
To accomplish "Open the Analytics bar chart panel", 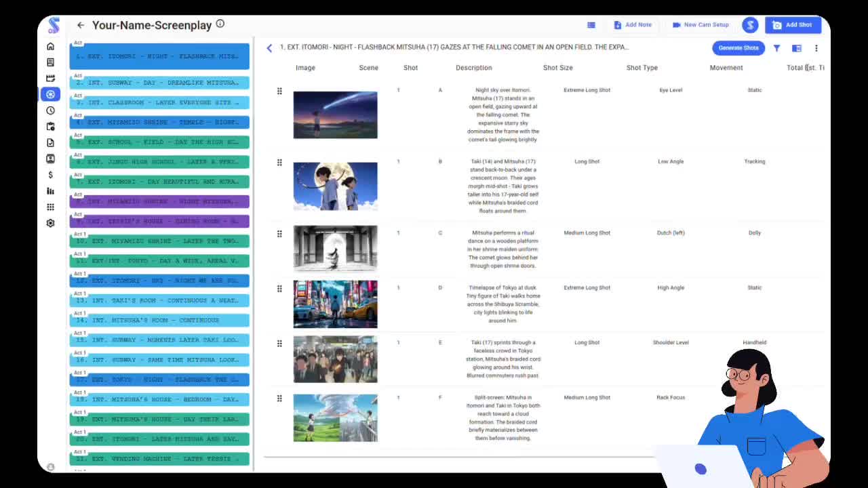I will 50,190.
